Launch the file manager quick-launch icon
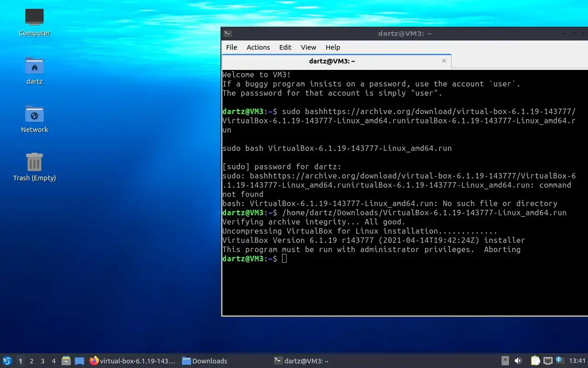Image resolution: width=588 pixels, height=368 pixels. (66, 361)
